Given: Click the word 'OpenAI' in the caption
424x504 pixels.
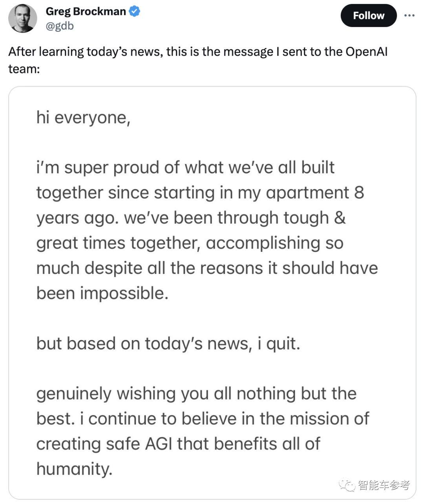Looking at the screenshot, I should coord(366,52).
